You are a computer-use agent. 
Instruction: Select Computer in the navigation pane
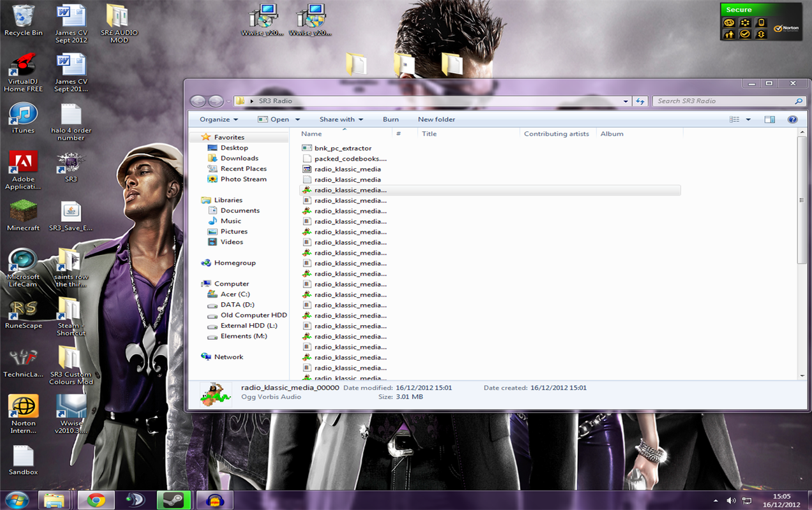click(232, 284)
